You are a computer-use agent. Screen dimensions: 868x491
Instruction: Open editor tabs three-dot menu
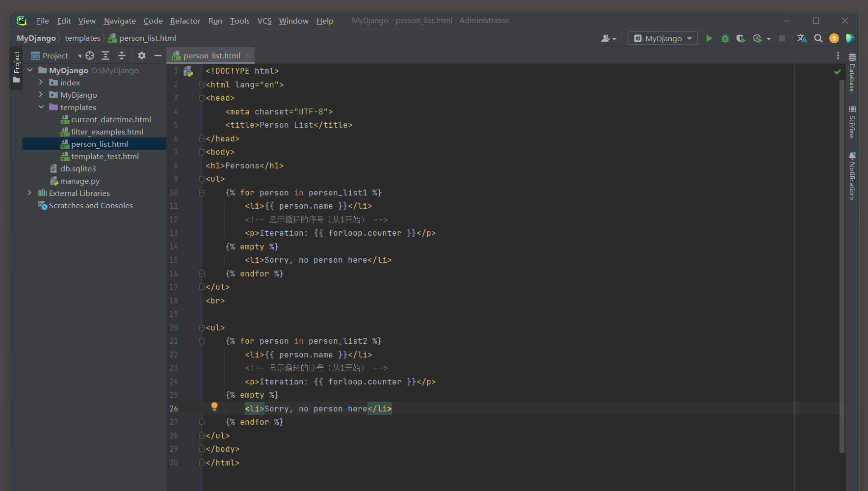click(838, 55)
